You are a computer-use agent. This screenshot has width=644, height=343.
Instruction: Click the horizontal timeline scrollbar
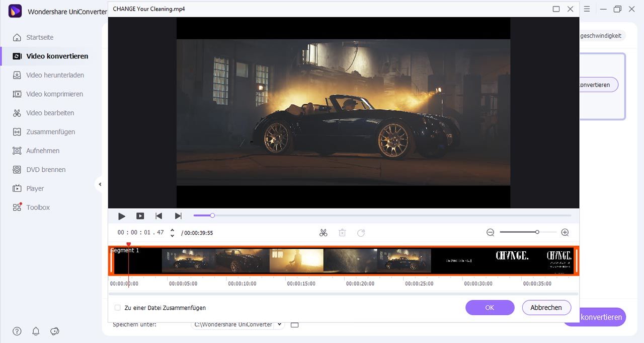344,294
